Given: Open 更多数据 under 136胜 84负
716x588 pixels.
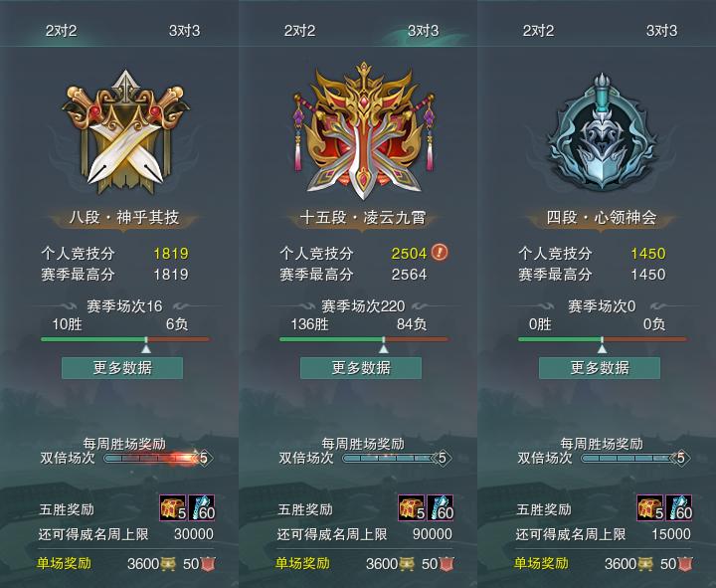Looking at the screenshot, I should point(361,368).
